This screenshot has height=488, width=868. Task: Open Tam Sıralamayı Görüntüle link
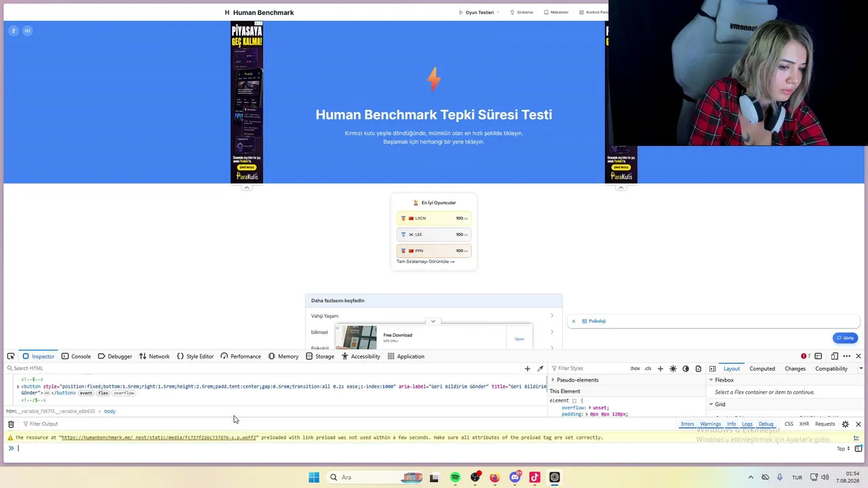426,262
